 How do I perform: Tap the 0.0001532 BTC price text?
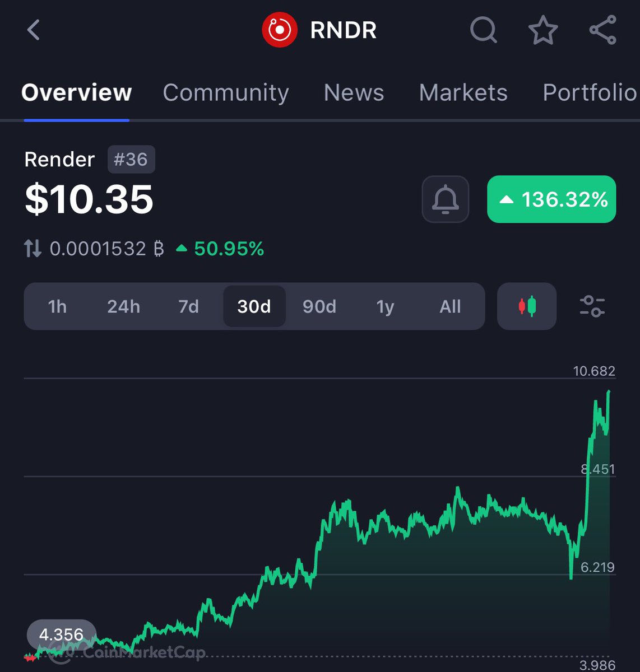[107, 248]
